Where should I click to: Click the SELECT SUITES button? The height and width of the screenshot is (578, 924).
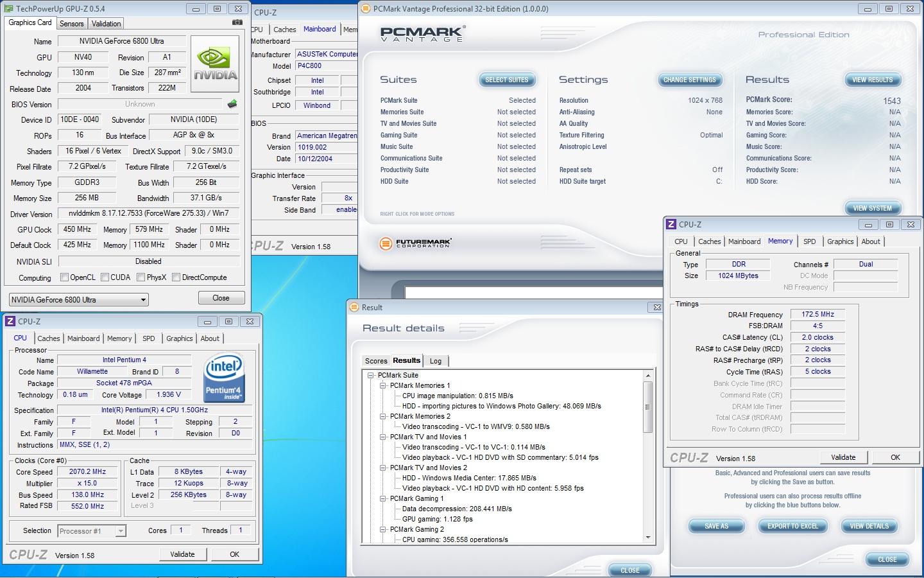pyautogui.click(x=507, y=80)
